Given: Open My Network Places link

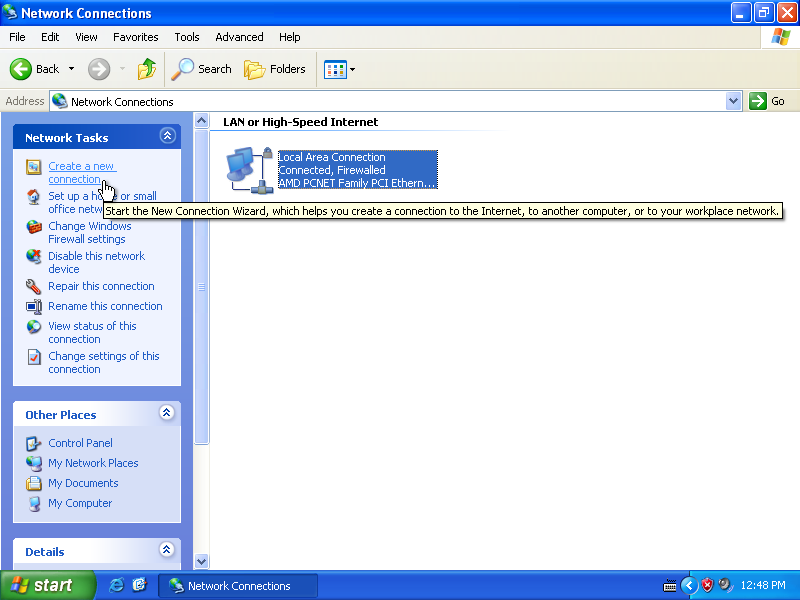Looking at the screenshot, I should point(93,463).
